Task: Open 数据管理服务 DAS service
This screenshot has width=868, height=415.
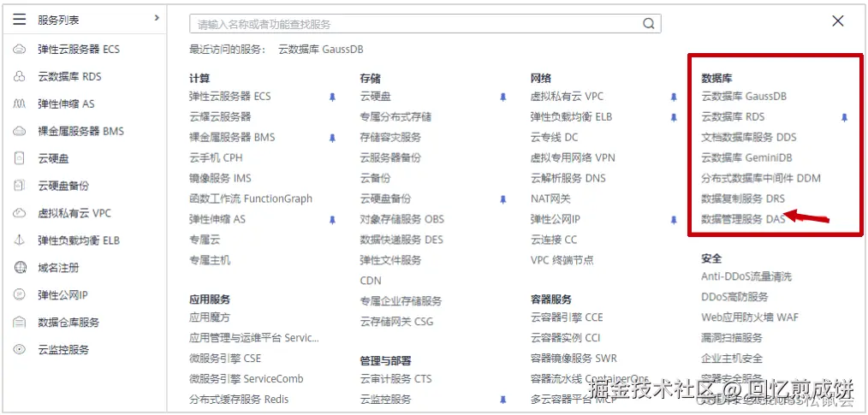Action: tap(743, 219)
